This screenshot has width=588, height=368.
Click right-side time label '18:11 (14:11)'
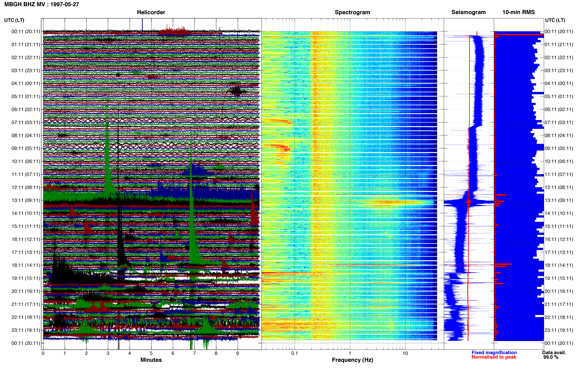559,265
